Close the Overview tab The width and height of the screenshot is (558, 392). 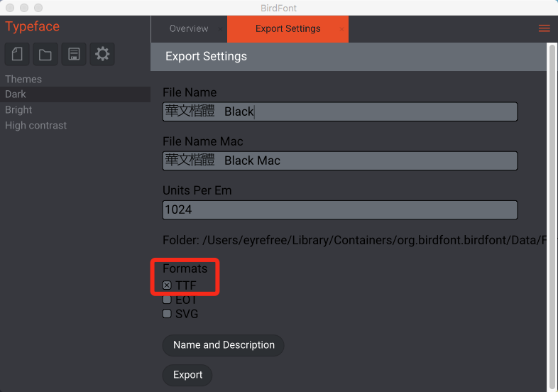pyautogui.click(x=220, y=29)
